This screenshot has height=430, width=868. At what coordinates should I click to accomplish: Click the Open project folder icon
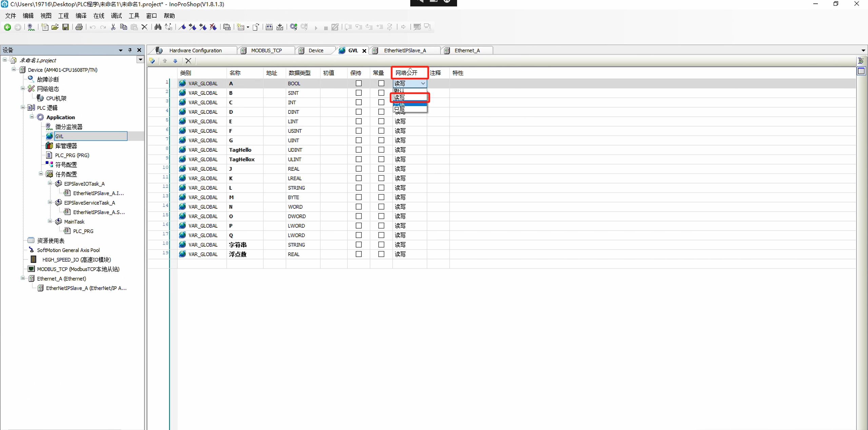point(55,27)
